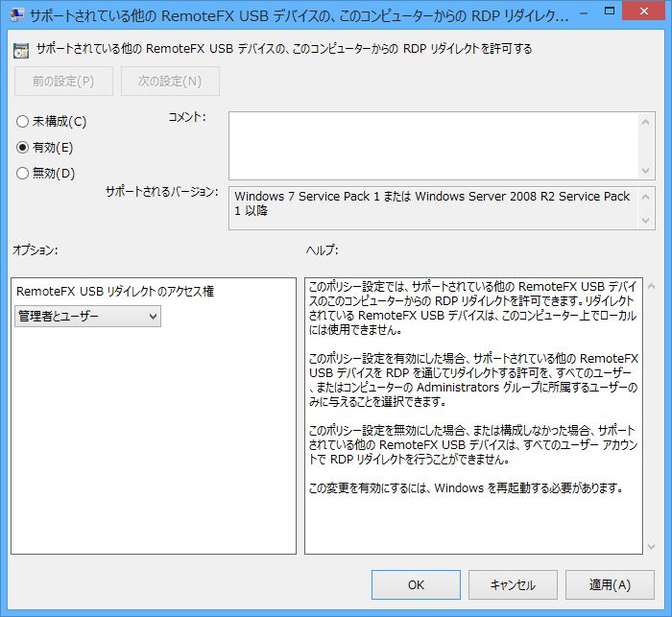This screenshot has height=617, width=672.
Task: Click the window title bar system icon
Action: pyautogui.click(x=17, y=15)
